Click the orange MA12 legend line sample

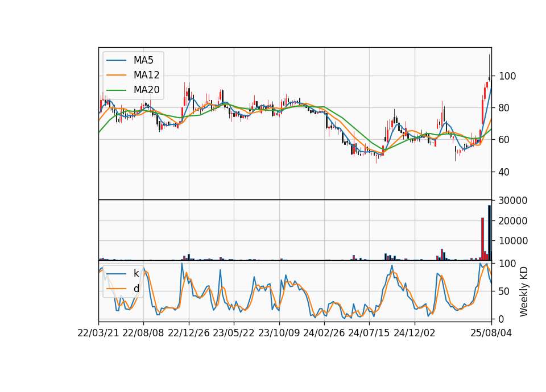116,75
